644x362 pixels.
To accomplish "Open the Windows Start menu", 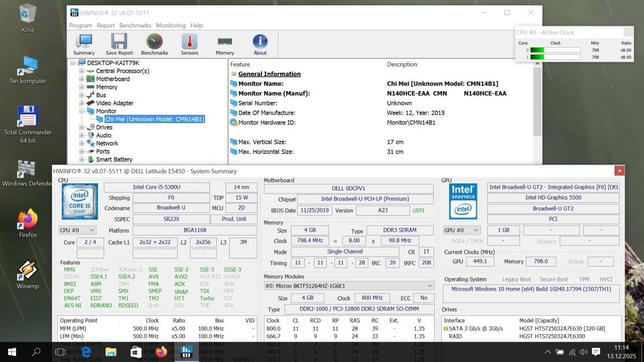I will pos(12,352).
